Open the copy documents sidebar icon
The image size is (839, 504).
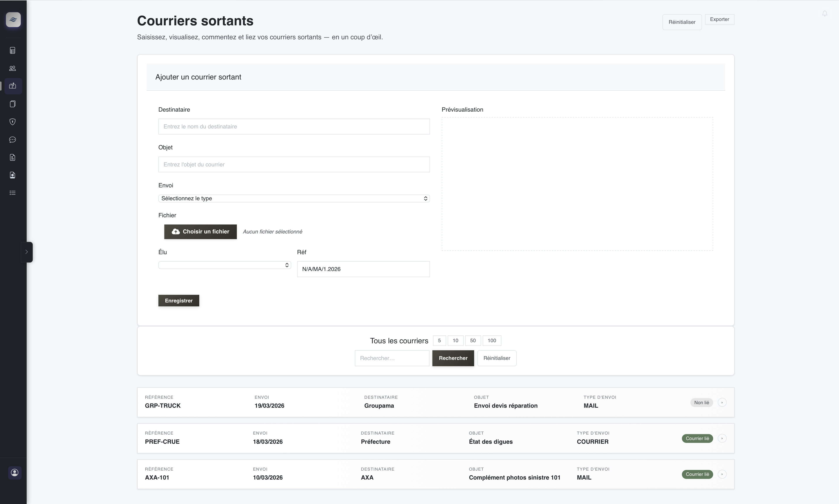click(x=13, y=104)
